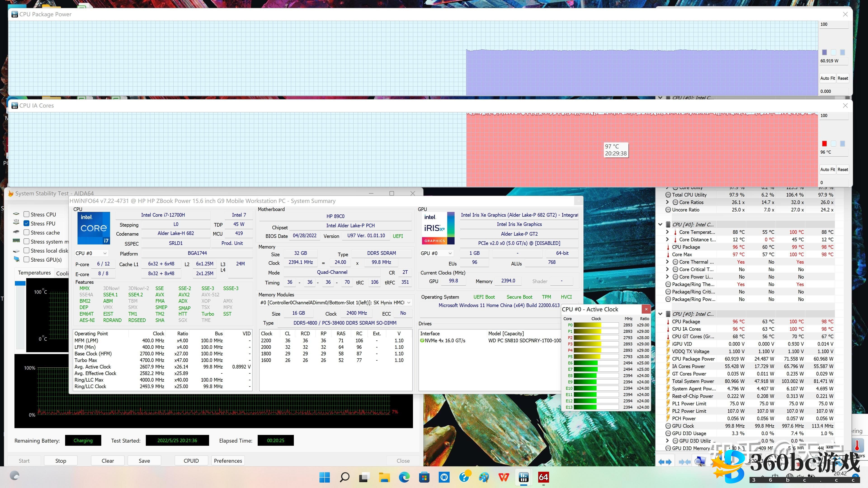The width and height of the screenshot is (868, 488).
Task: Tick the Stress cache checkbox
Action: 27,232
